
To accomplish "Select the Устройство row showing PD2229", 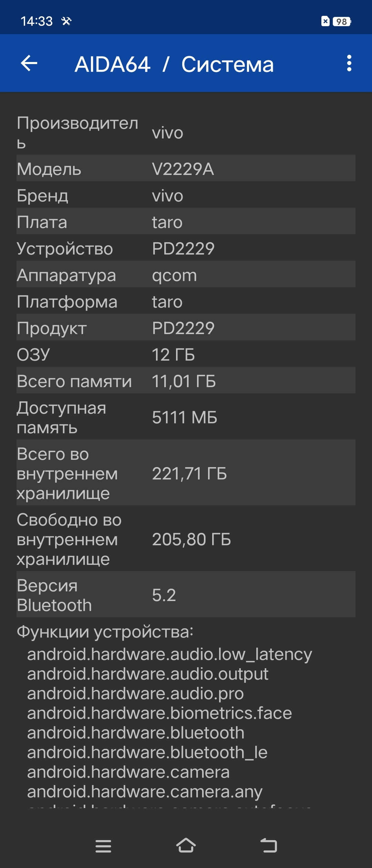I will (186, 248).
